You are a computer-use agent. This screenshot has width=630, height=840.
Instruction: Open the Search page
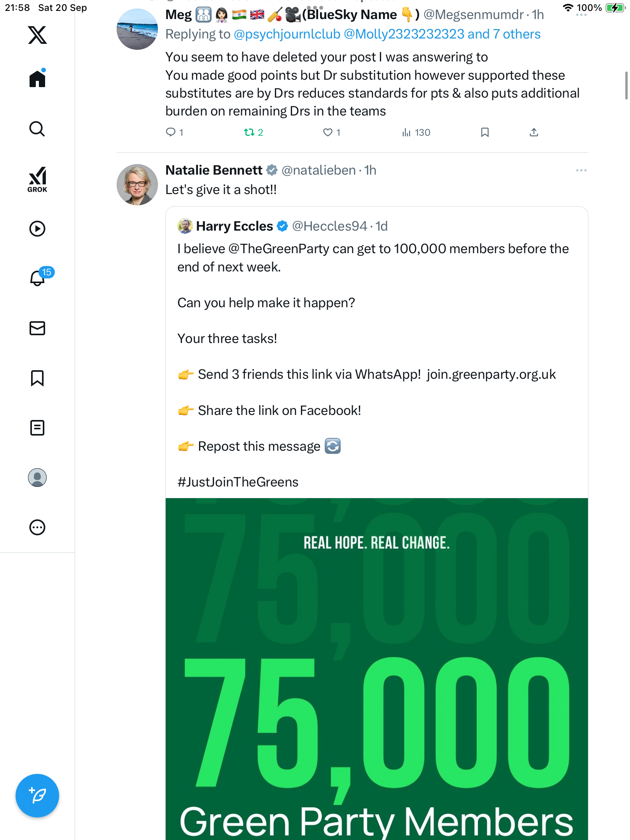[x=37, y=129]
